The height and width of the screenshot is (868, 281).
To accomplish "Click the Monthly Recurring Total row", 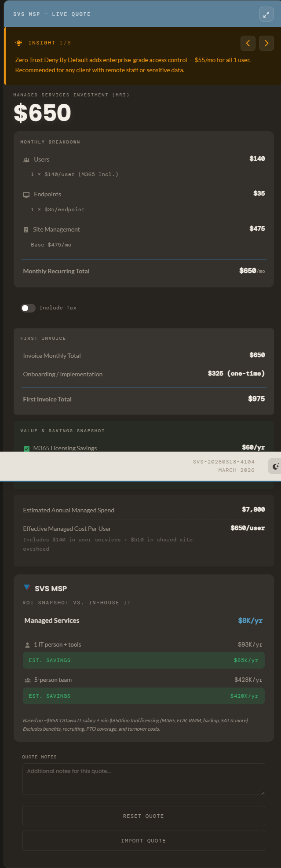I will coord(143,271).
